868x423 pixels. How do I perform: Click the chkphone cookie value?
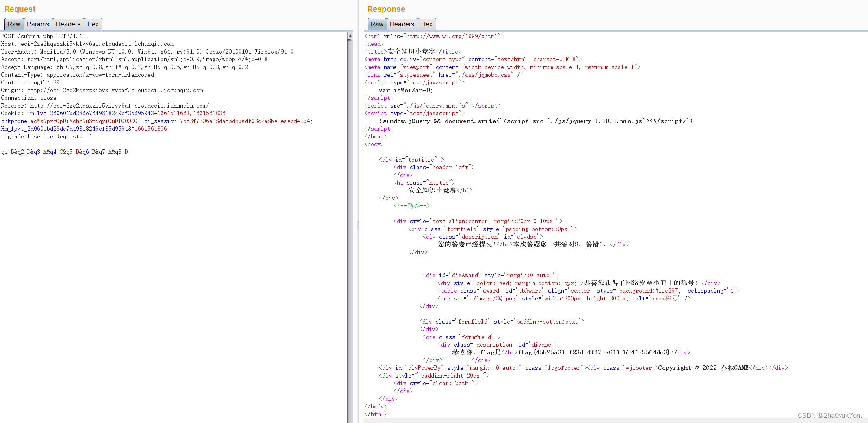pos(84,121)
